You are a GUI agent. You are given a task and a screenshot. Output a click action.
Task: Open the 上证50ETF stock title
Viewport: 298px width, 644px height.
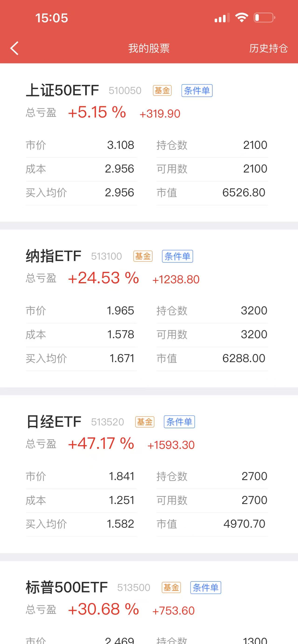62,90
